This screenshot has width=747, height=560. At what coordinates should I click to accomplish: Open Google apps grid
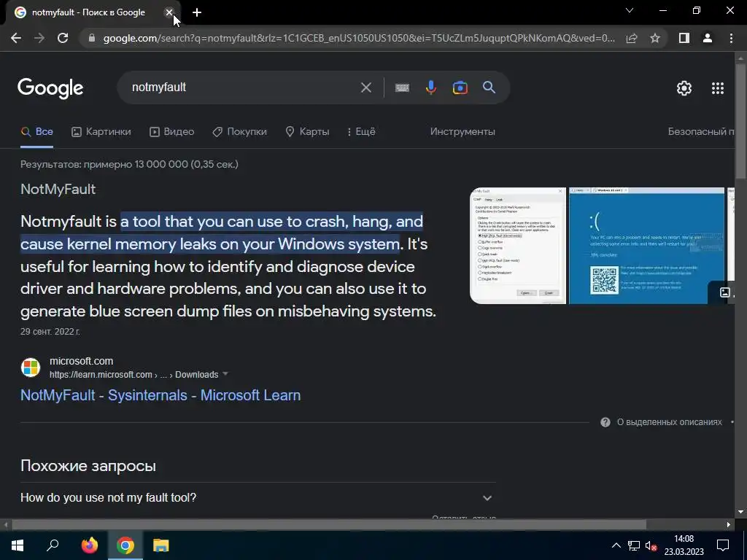click(x=718, y=88)
